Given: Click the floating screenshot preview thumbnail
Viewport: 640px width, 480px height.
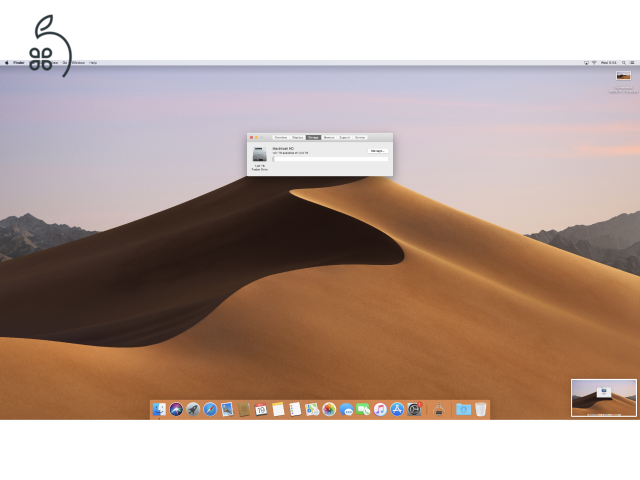Looking at the screenshot, I should click(x=604, y=398).
